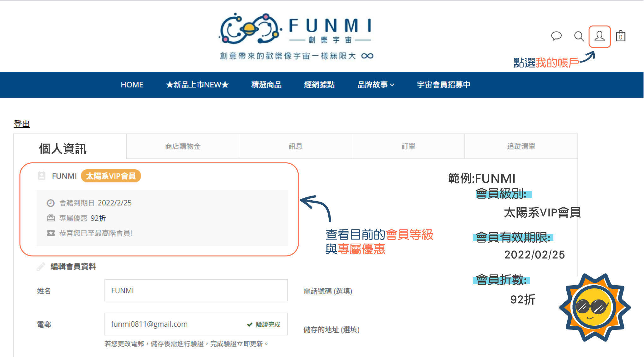The height and width of the screenshot is (357, 644).
Task: Open 精選商品 menu item
Action: [266, 85]
